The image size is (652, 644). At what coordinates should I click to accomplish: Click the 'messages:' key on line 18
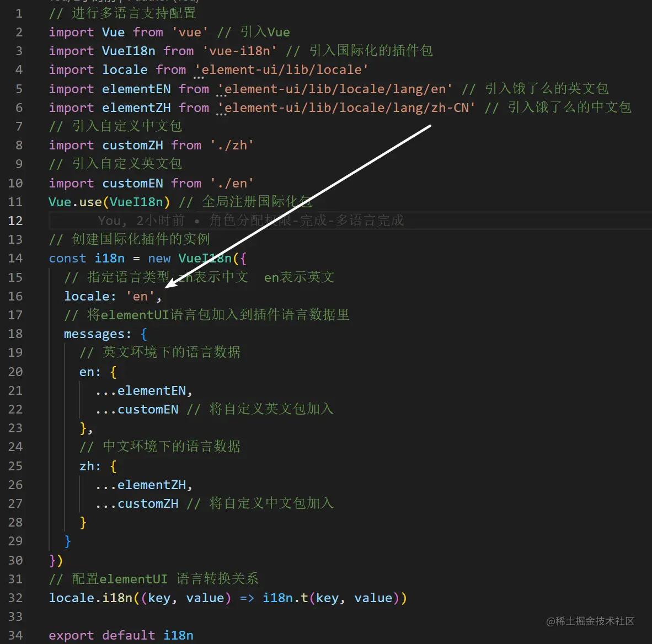[x=98, y=334]
